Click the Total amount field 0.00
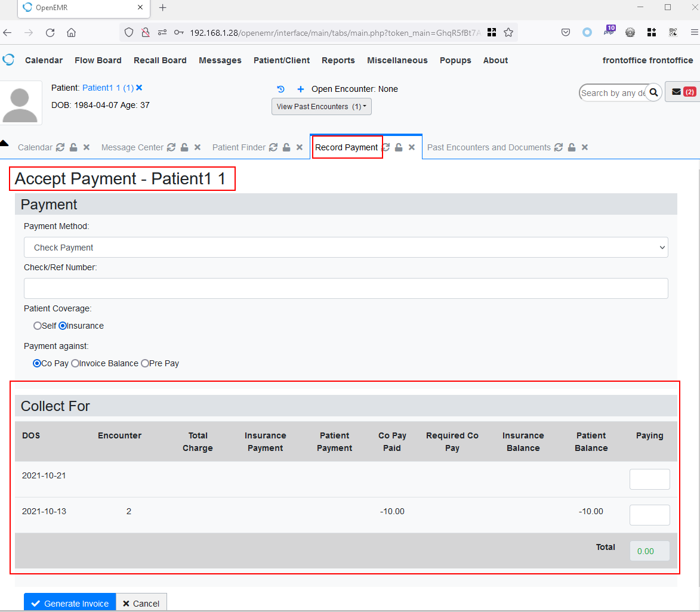 tap(649, 551)
